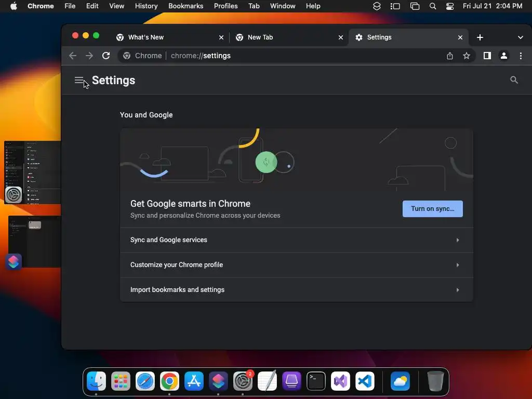Open Visual Studio from the Dock

340,381
